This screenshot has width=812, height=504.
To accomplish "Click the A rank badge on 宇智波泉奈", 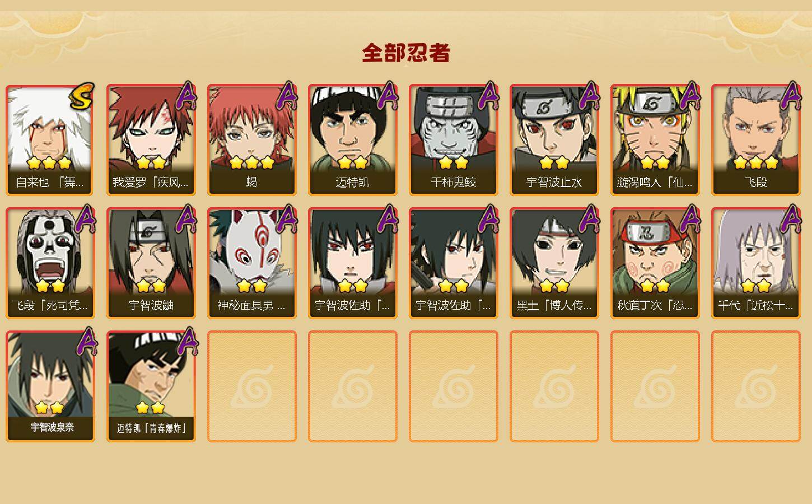I will [x=85, y=342].
